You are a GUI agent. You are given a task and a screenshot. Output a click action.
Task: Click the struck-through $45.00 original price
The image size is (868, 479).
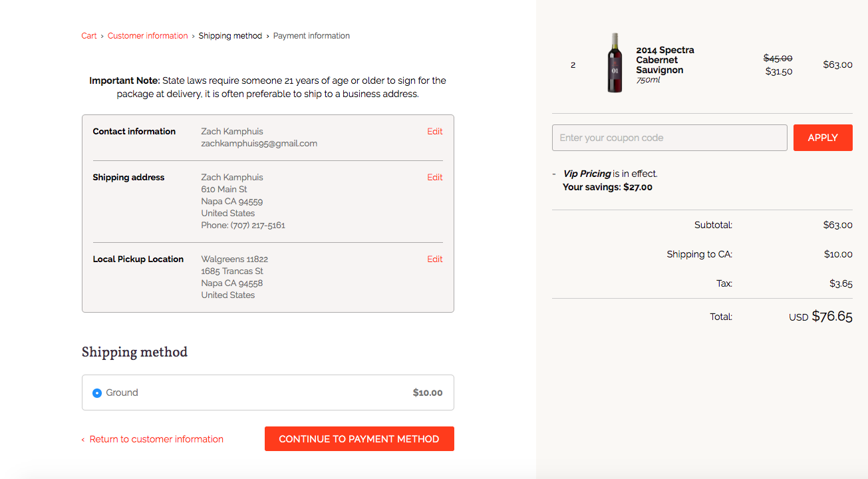pyautogui.click(x=778, y=59)
